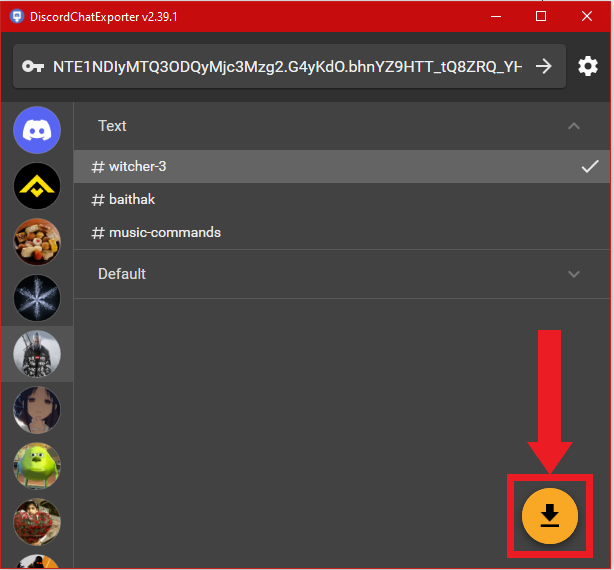614x570 pixels.
Task: Expand the Default category chevron
Action: (x=574, y=274)
